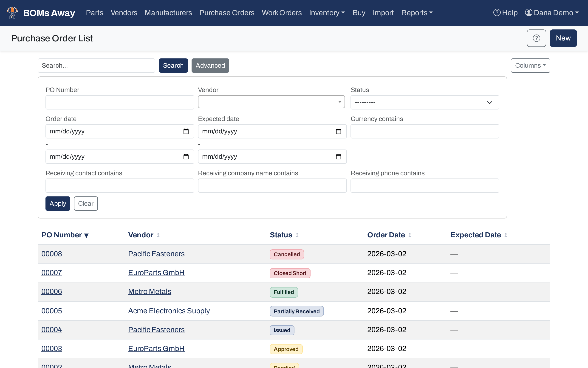Apply the advanced filters

coord(58,204)
